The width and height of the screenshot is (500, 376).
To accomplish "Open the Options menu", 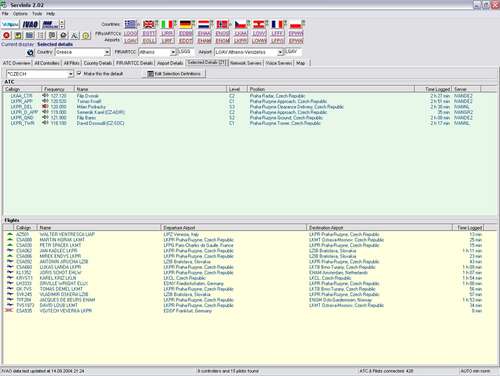I will 20,14.
